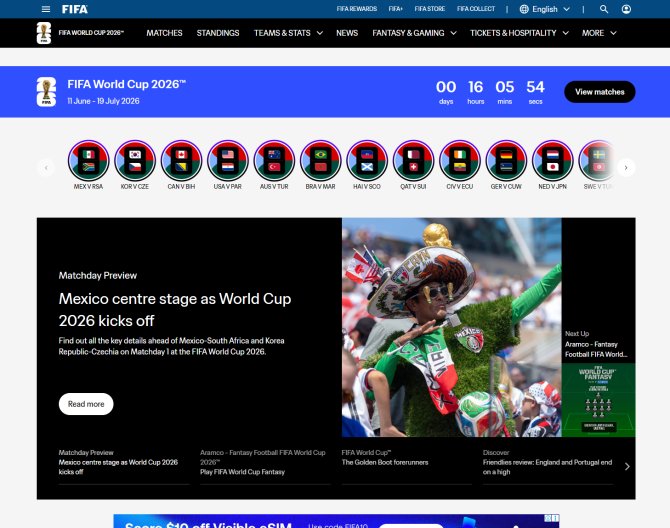This screenshot has height=528, width=670.
Task: Open the user account profile icon
Action: tap(626, 9)
